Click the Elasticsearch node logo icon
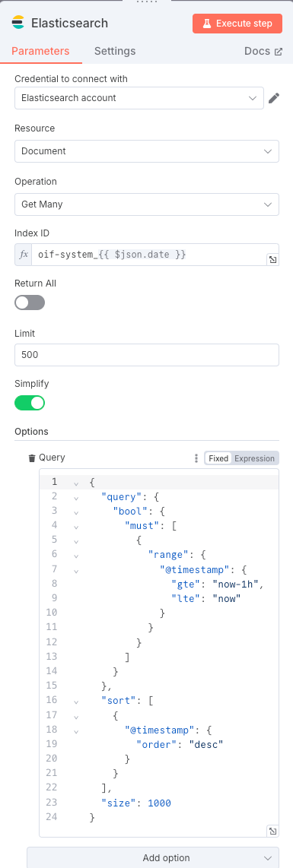 pyautogui.click(x=18, y=24)
